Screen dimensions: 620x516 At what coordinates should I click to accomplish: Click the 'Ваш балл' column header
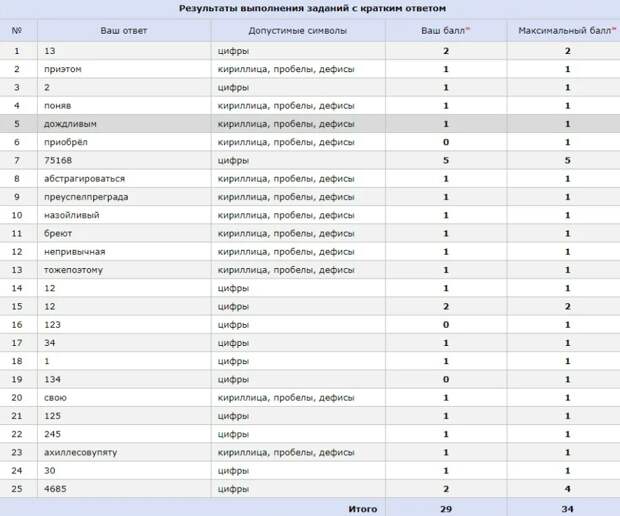tap(445, 30)
